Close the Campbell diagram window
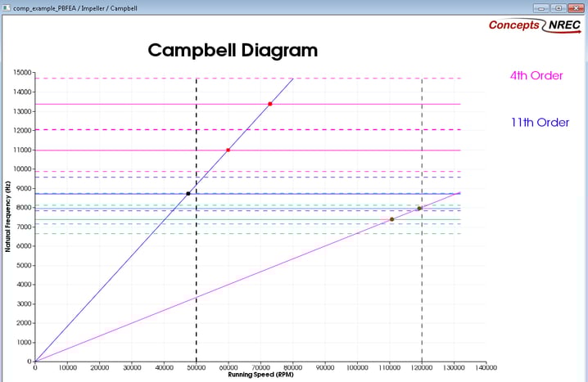The height and width of the screenshot is (382, 588). click(575, 7)
